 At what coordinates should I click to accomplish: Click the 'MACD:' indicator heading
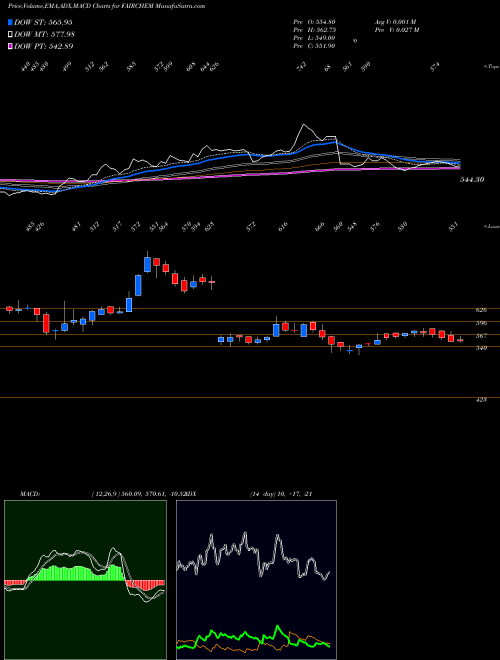[30, 494]
